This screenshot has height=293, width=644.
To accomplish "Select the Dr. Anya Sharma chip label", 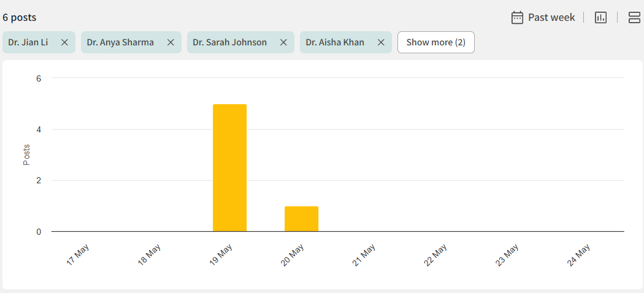I will (120, 42).
